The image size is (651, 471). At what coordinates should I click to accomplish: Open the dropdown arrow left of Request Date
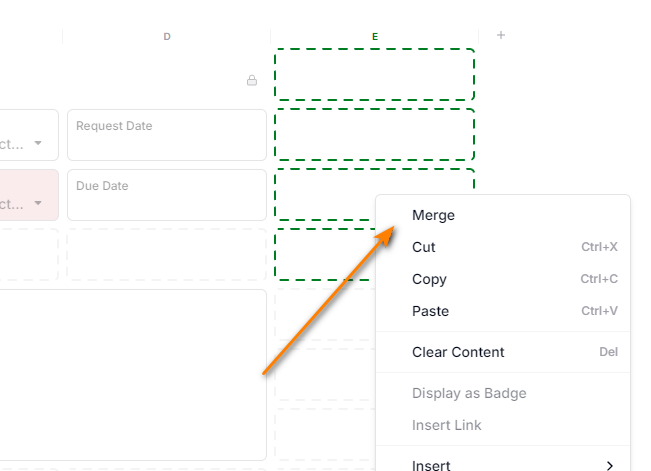click(x=38, y=143)
